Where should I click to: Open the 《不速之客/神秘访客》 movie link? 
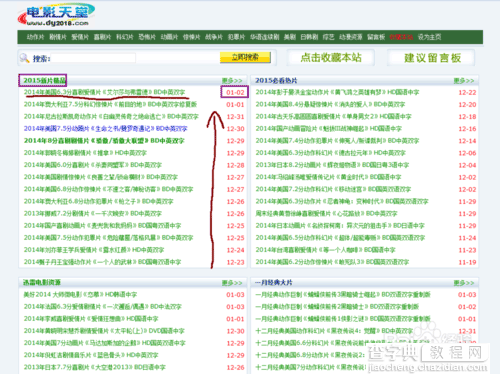(108, 189)
